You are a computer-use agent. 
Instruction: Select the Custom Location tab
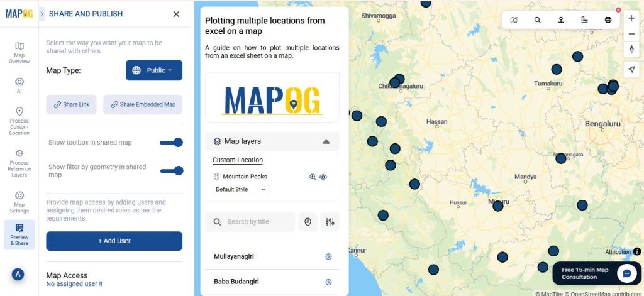point(238,160)
